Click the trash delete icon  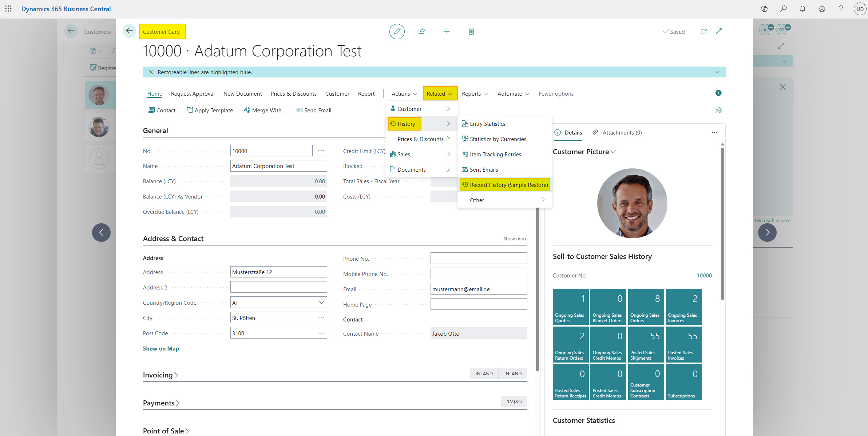tap(471, 32)
